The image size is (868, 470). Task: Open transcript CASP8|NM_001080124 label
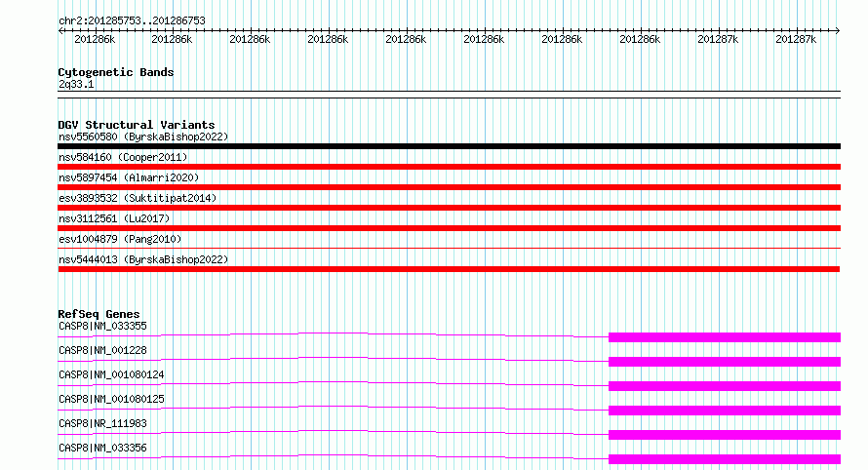coord(111,374)
